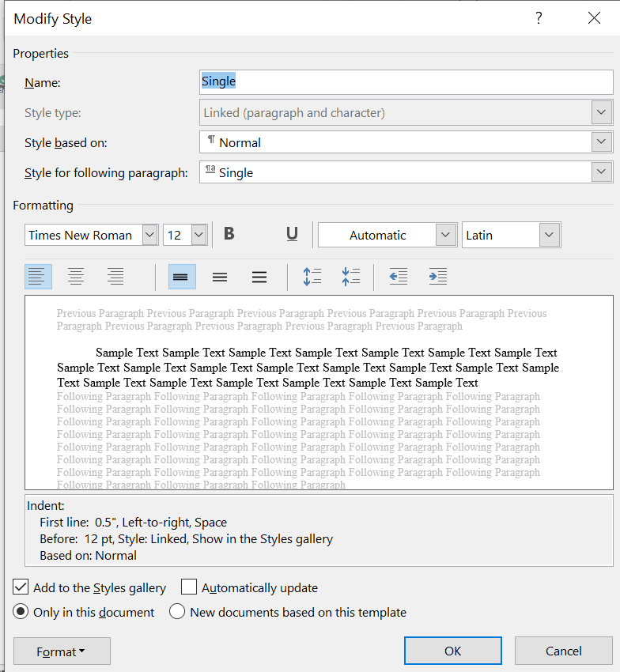Toggle the Bold formatting button
The image size is (620, 672).
point(229,234)
